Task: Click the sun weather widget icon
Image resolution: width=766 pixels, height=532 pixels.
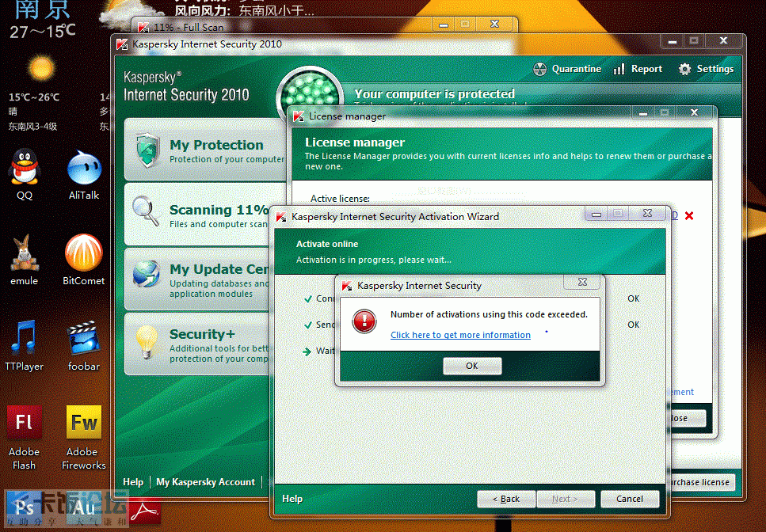Action: (x=41, y=68)
